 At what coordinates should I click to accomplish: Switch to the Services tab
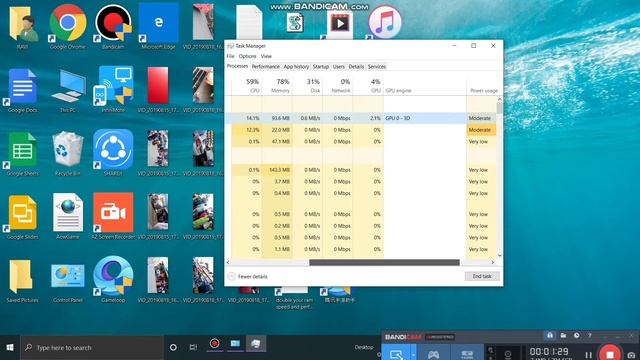[x=376, y=67]
